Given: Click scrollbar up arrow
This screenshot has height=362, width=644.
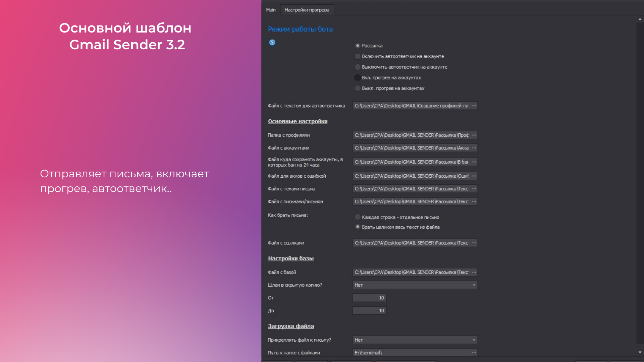Looking at the screenshot, I should pos(640,19).
